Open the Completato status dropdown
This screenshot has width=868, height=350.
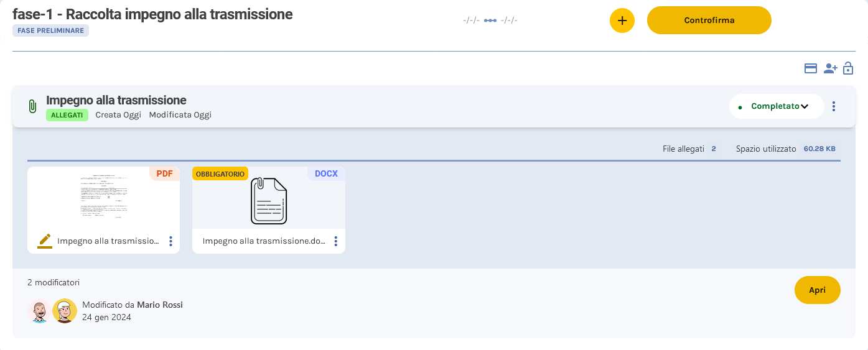pos(777,106)
